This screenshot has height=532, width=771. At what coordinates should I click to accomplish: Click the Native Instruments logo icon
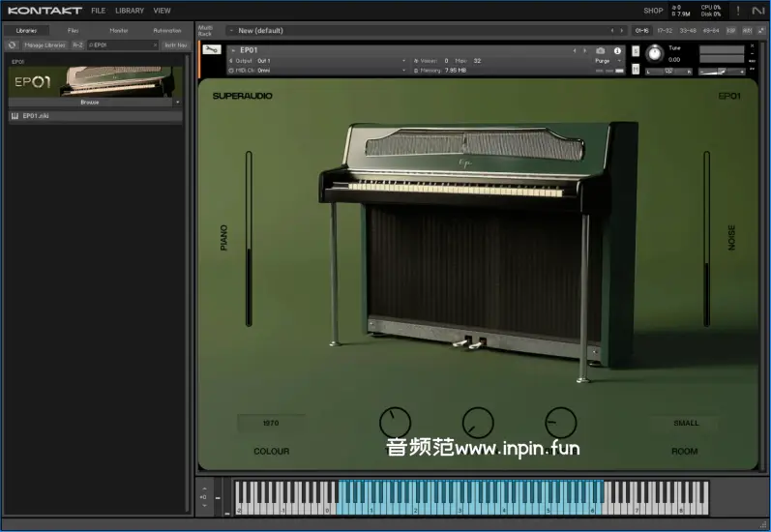pyautogui.click(x=757, y=11)
